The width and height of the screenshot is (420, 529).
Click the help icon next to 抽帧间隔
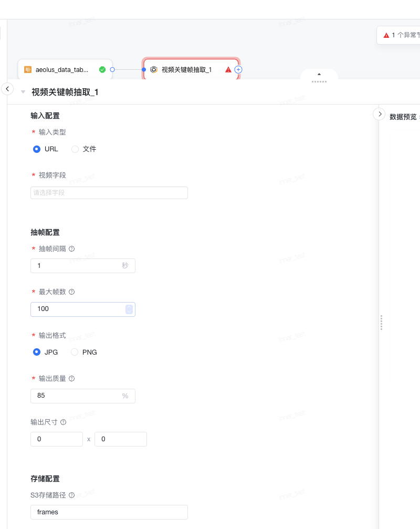click(72, 249)
